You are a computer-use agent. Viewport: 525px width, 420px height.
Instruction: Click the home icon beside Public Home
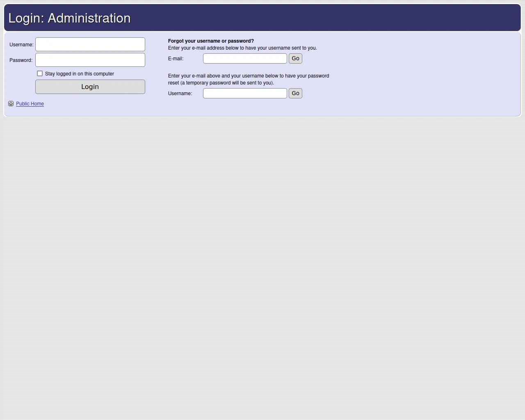[11, 104]
